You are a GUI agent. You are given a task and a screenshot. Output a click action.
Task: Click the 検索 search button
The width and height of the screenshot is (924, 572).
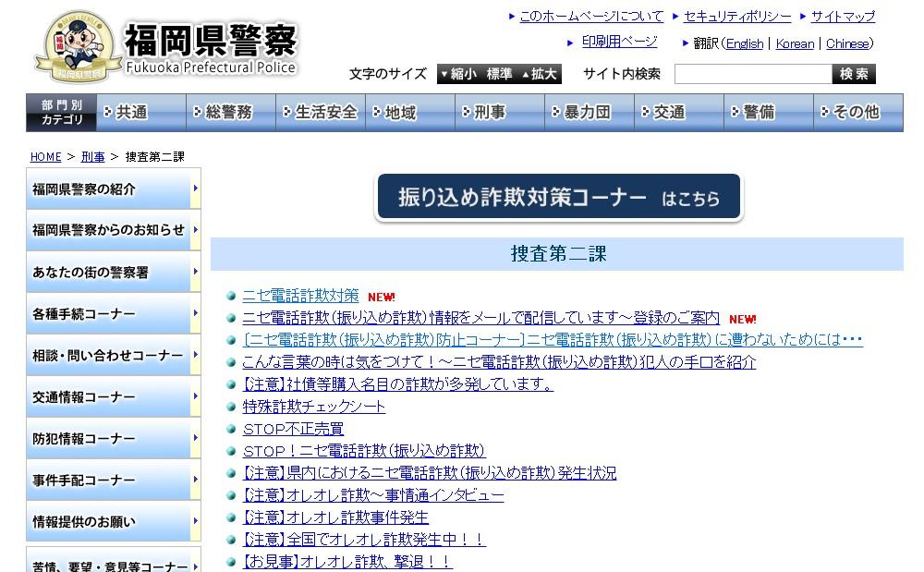coord(854,74)
